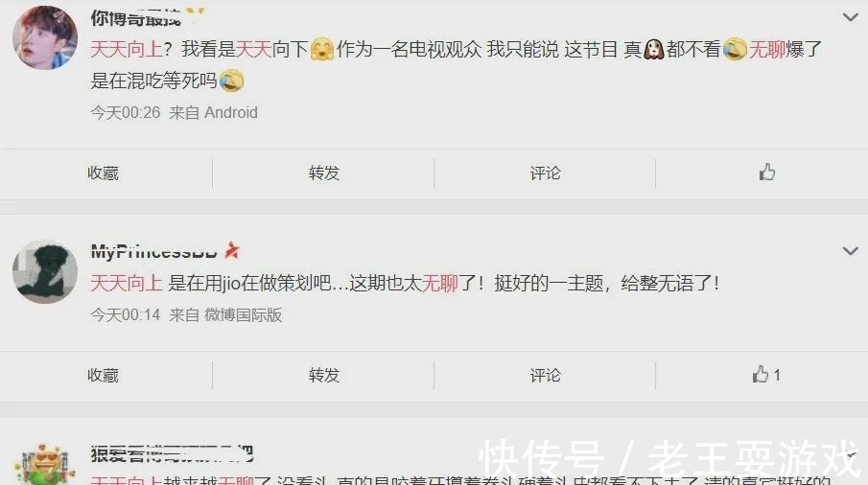The height and width of the screenshot is (485, 868).
Task: Expand the MyPrincessBB post options chevron
Action: 851,251
